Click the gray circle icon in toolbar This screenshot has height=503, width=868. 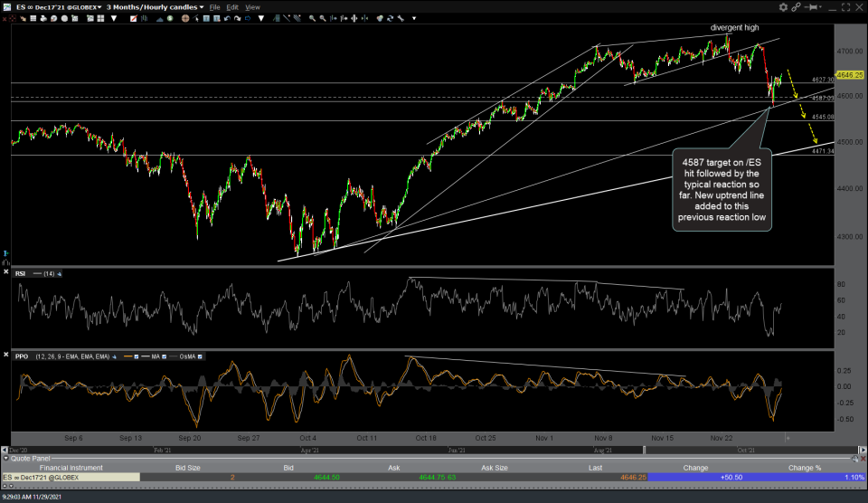pyautogui.click(x=64, y=18)
